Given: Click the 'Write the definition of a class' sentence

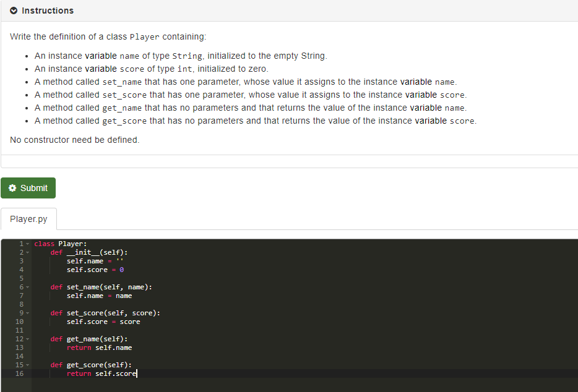Looking at the screenshot, I should click(x=108, y=37).
